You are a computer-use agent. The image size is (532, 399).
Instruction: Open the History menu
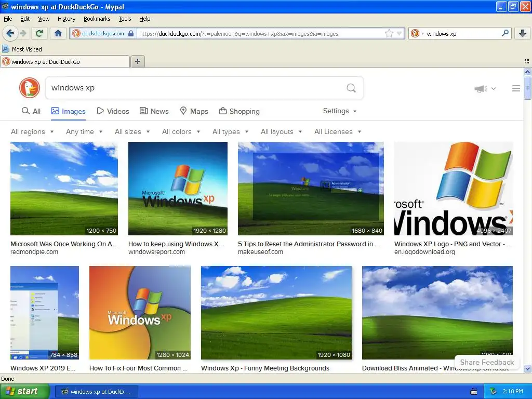[x=66, y=19]
